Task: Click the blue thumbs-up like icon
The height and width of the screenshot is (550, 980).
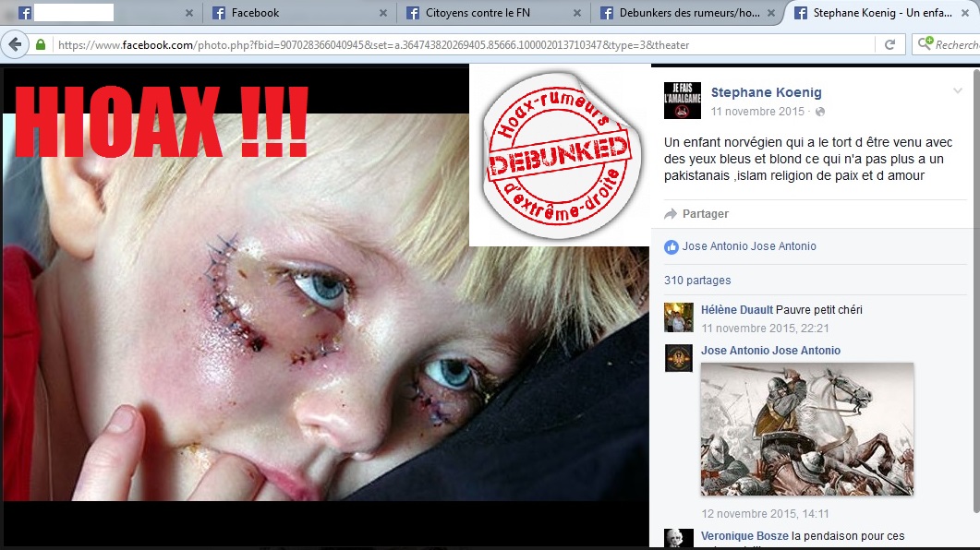Action: (x=671, y=247)
